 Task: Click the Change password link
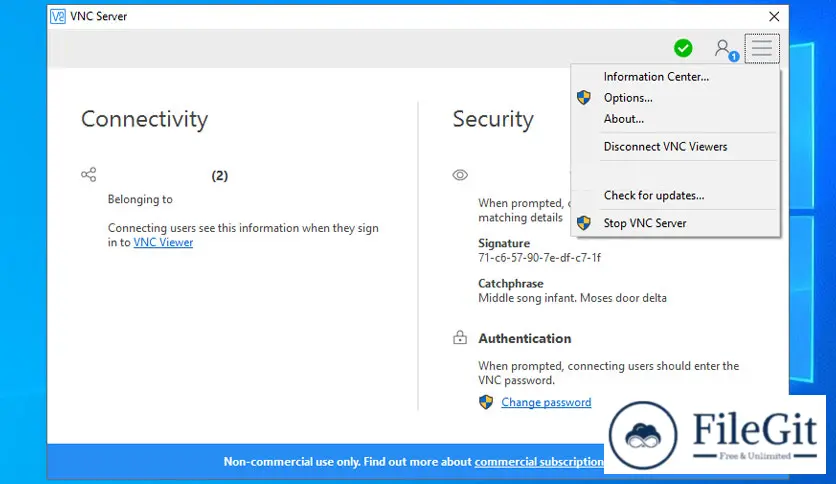point(546,402)
